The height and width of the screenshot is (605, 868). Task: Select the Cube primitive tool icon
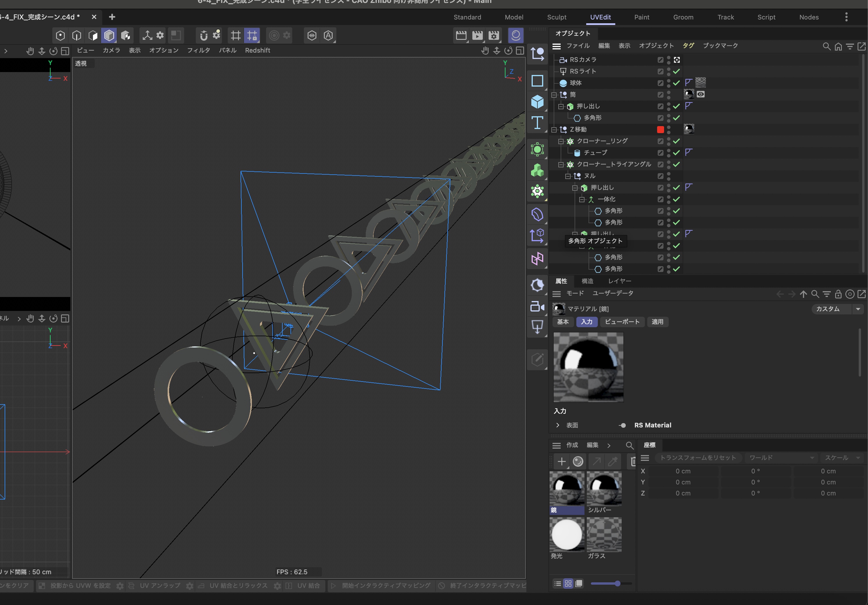pyautogui.click(x=537, y=102)
